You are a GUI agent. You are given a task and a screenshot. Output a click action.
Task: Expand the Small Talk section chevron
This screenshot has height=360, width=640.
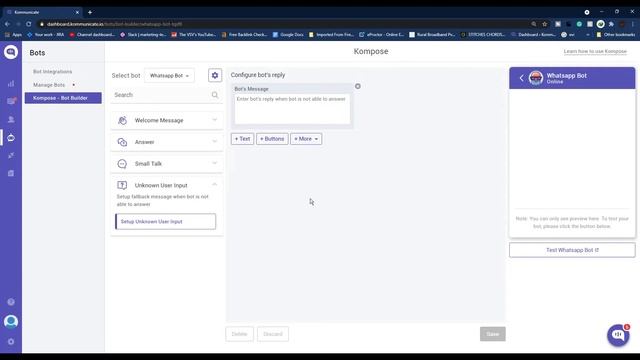pos(215,163)
